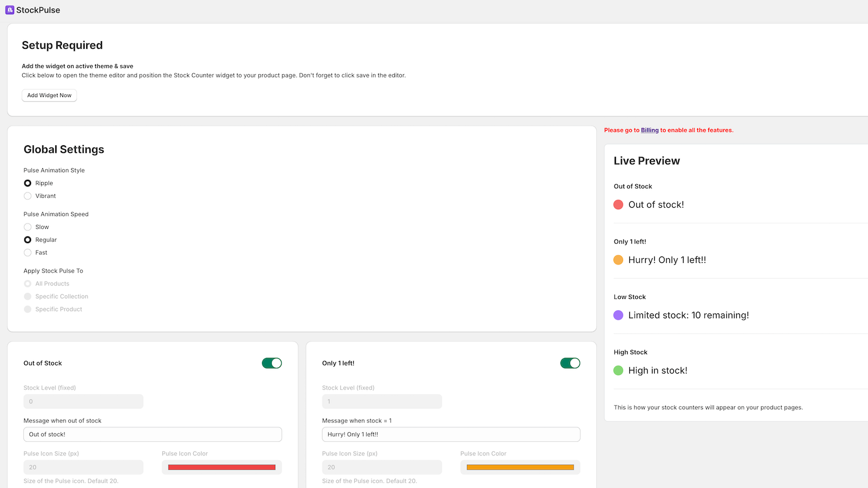Disable the Only 1 left counter

point(570,363)
